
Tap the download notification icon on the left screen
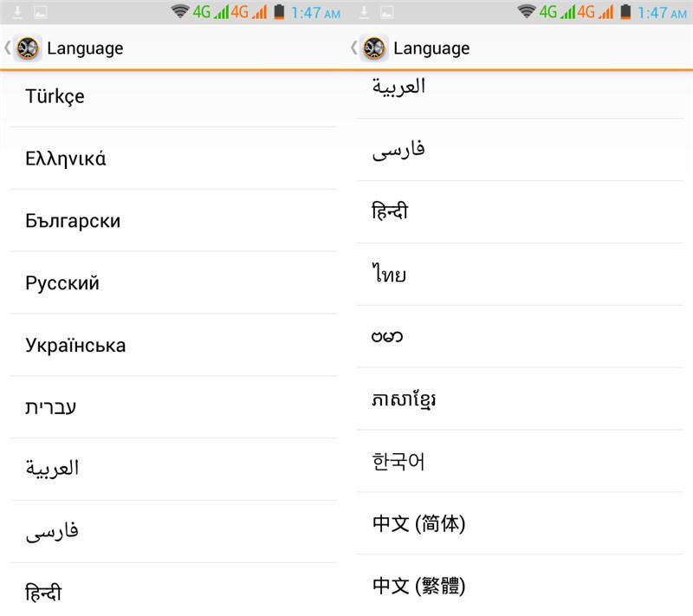pos(18,12)
